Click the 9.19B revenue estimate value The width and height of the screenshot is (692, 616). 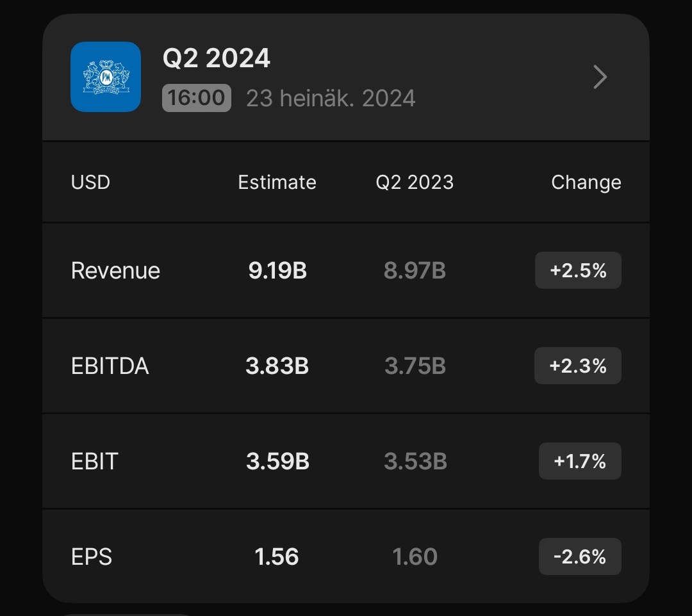pyautogui.click(x=277, y=270)
